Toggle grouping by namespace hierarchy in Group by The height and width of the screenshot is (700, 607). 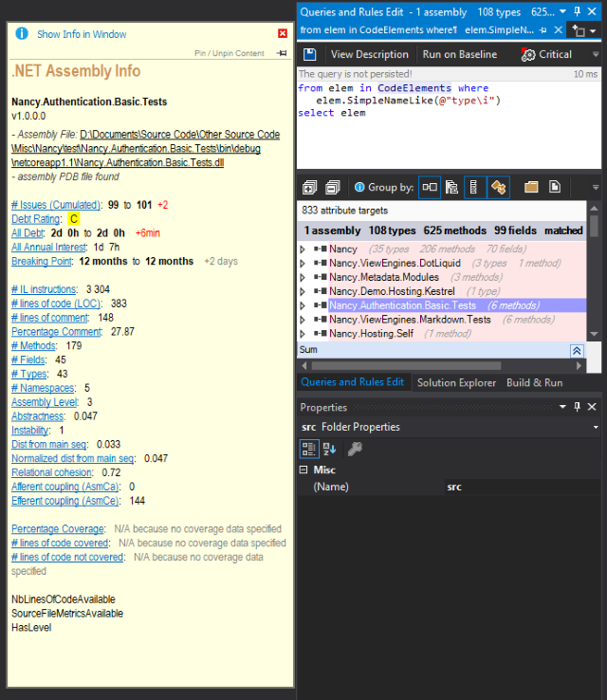(451, 187)
